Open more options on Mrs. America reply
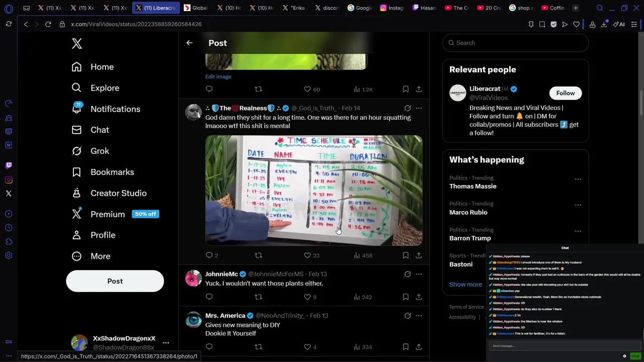The width and height of the screenshot is (644, 362). pyautogui.click(x=419, y=316)
